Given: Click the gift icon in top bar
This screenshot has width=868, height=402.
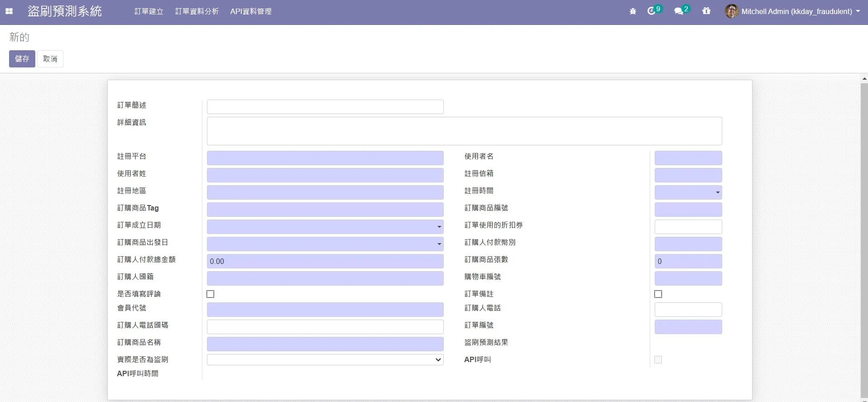Looking at the screenshot, I should (706, 11).
